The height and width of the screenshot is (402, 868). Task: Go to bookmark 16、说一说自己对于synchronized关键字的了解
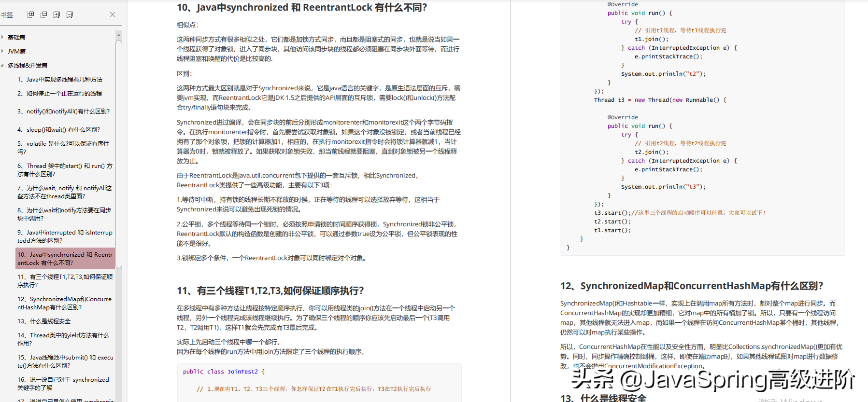64,383
